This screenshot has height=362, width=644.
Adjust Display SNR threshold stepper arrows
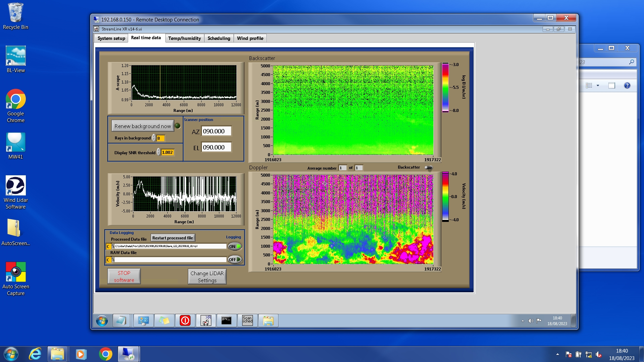coord(159,153)
